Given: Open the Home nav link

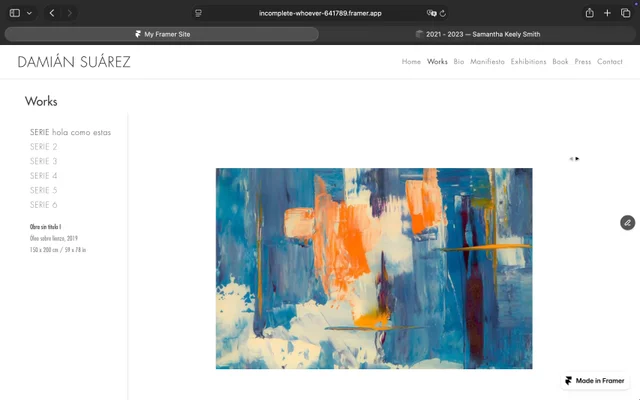Looking at the screenshot, I should pos(411,62).
